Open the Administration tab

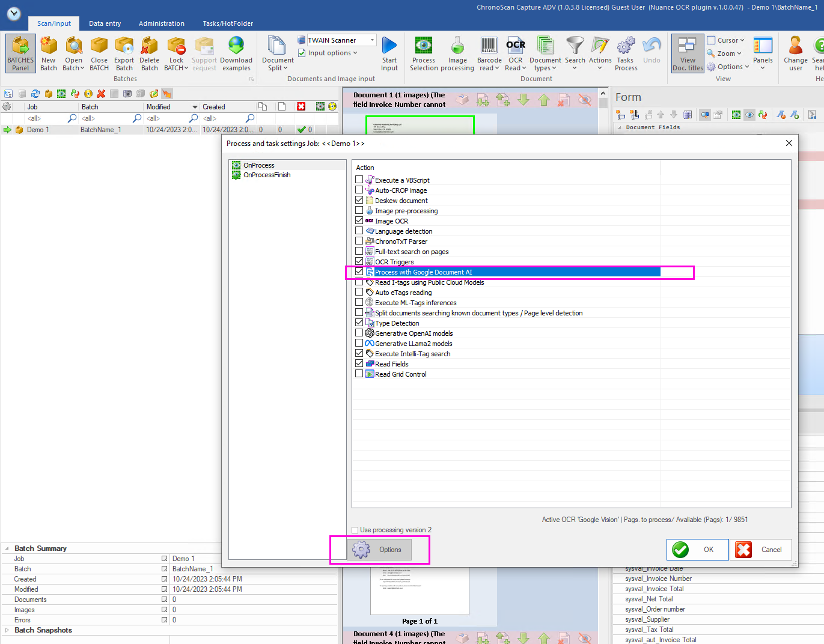(161, 23)
